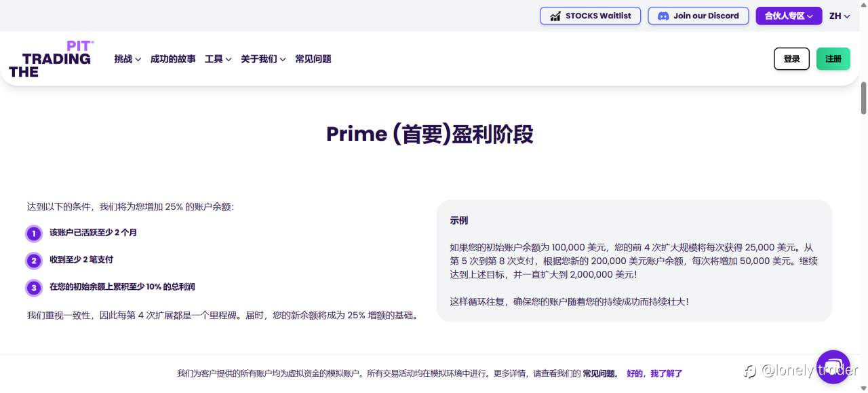Click the Join our Discord button
The image size is (868, 393).
tap(698, 16)
